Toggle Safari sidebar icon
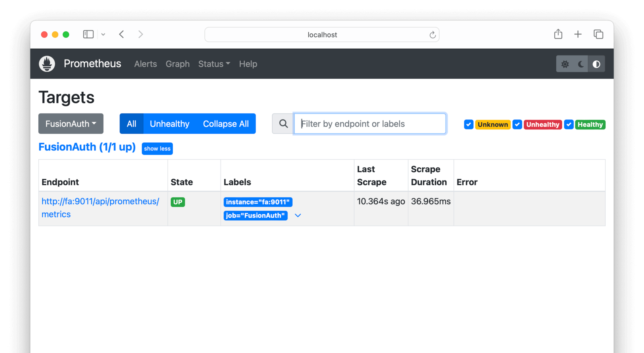The width and height of the screenshot is (644, 353). [x=88, y=35]
